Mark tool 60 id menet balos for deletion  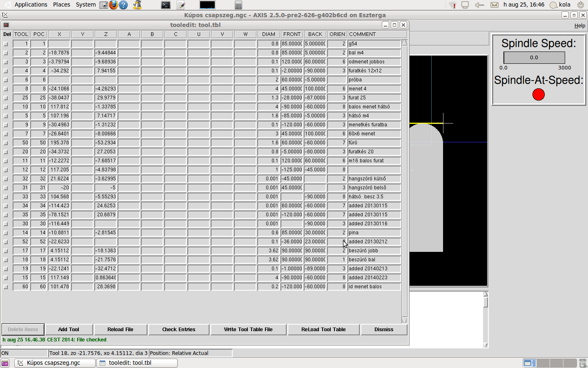click(6, 287)
